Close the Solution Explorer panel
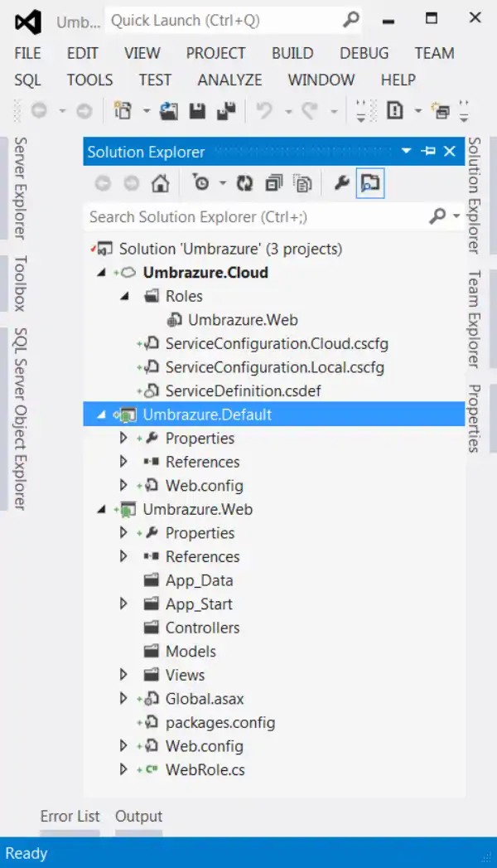497x868 pixels. coord(450,151)
